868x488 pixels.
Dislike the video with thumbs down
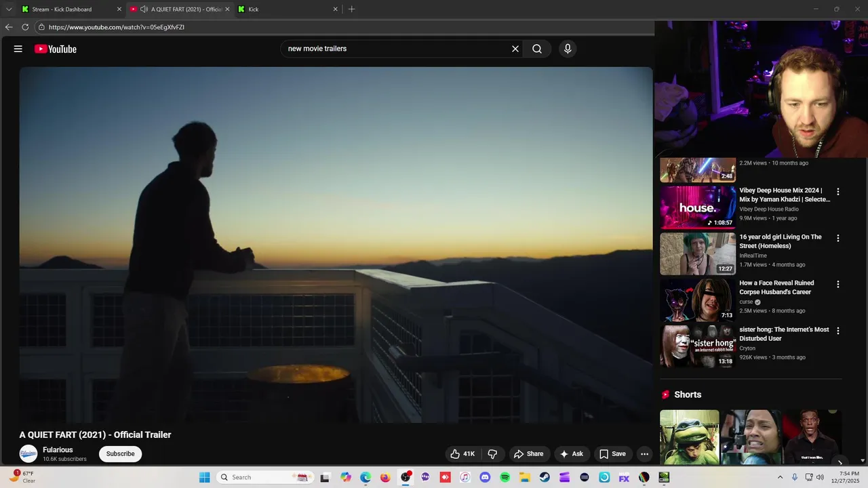[493, 454]
